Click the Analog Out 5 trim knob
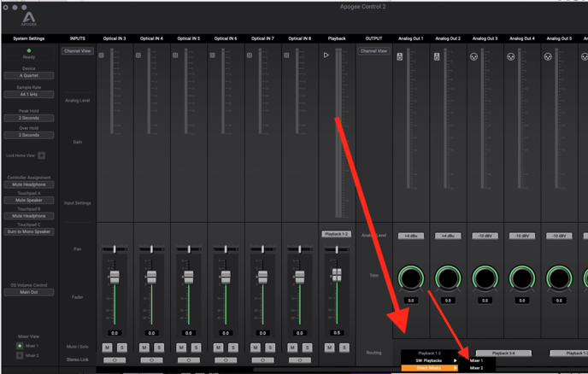The image size is (588, 374). point(559,278)
